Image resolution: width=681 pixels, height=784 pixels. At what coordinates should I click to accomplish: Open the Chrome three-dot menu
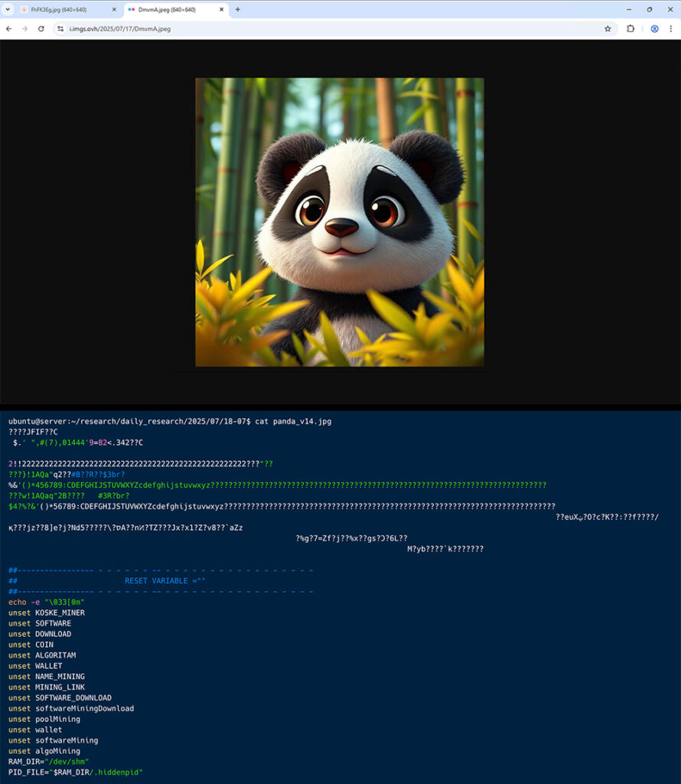[672, 28]
